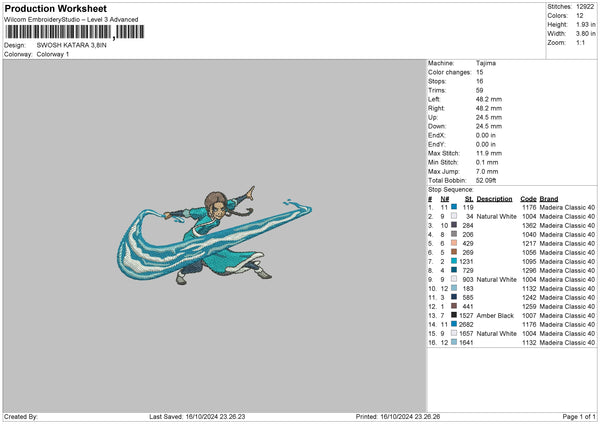
Task: Click the 'Up:' measurement label
Action: pyautogui.click(x=433, y=117)
